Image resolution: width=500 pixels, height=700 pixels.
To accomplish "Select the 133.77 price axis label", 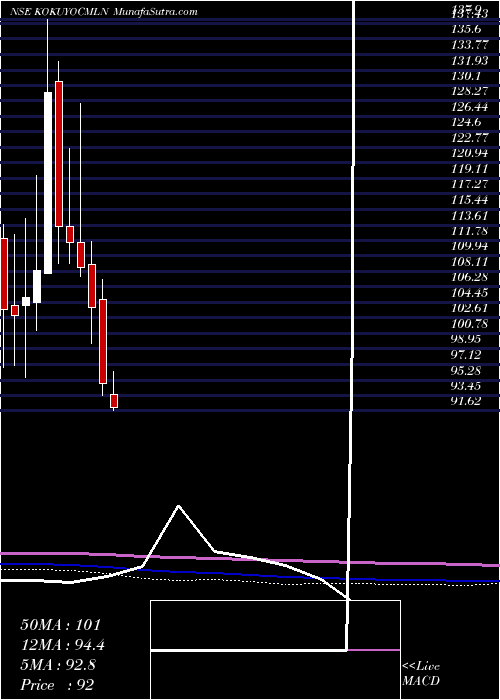I will pyautogui.click(x=470, y=44).
